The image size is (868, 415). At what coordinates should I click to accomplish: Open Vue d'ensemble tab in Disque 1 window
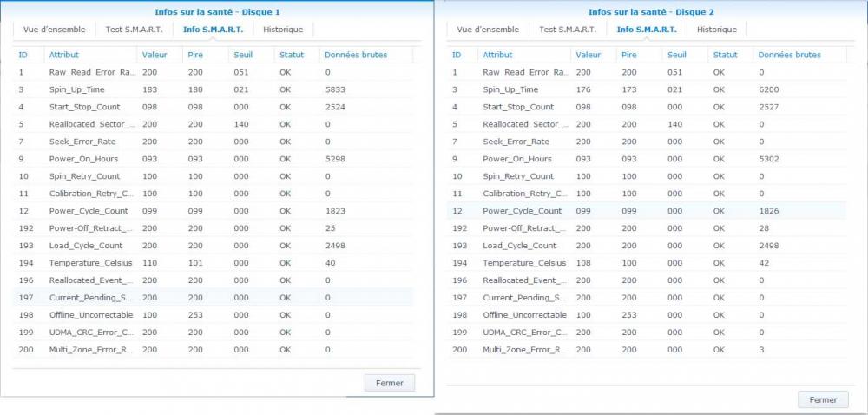pos(54,30)
